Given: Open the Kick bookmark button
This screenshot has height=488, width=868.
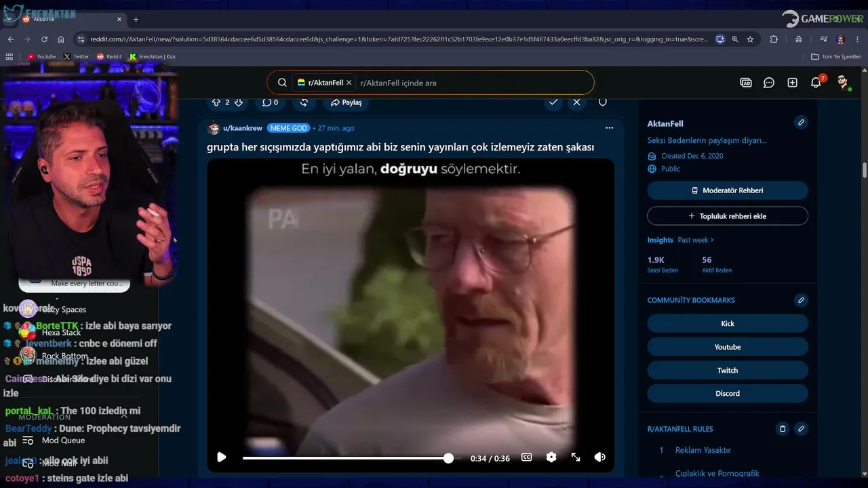Looking at the screenshot, I should (728, 323).
